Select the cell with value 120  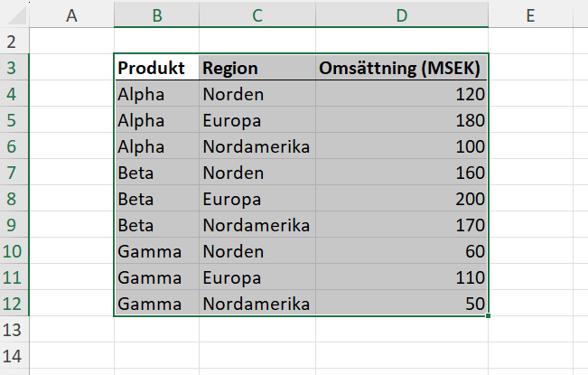pos(401,94)
